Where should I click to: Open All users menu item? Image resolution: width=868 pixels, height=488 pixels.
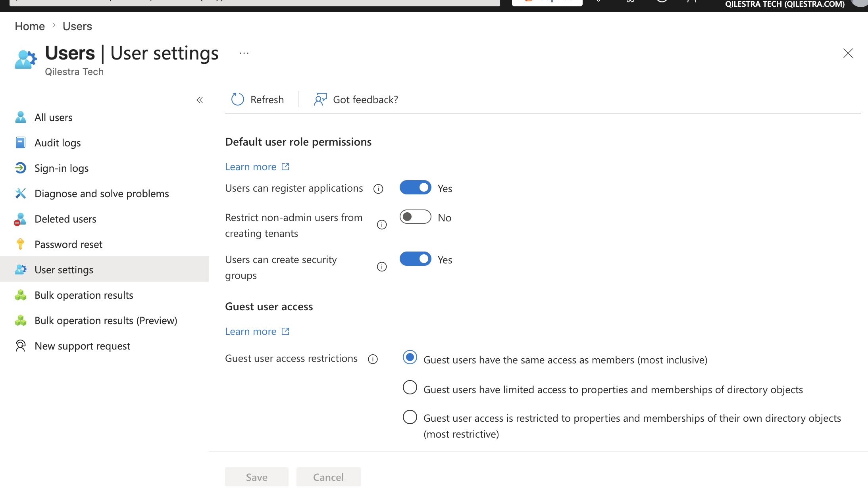[x=105, y=117]
